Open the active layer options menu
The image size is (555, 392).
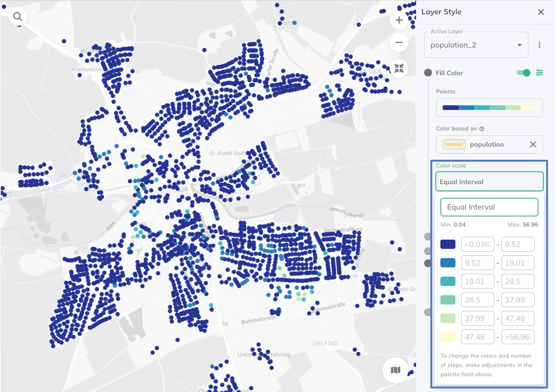[x=540, y=45]
